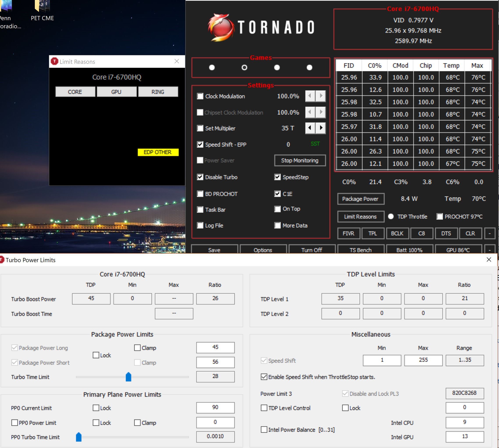Click the Tornado phoenix logo
The image size is (499, 448).
pyautogui.click(x=221, y=28)
